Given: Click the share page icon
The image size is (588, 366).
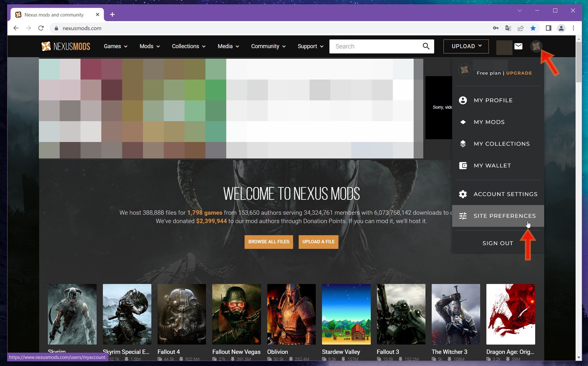Looking at the screenshot, I should [x=521, y=28].
